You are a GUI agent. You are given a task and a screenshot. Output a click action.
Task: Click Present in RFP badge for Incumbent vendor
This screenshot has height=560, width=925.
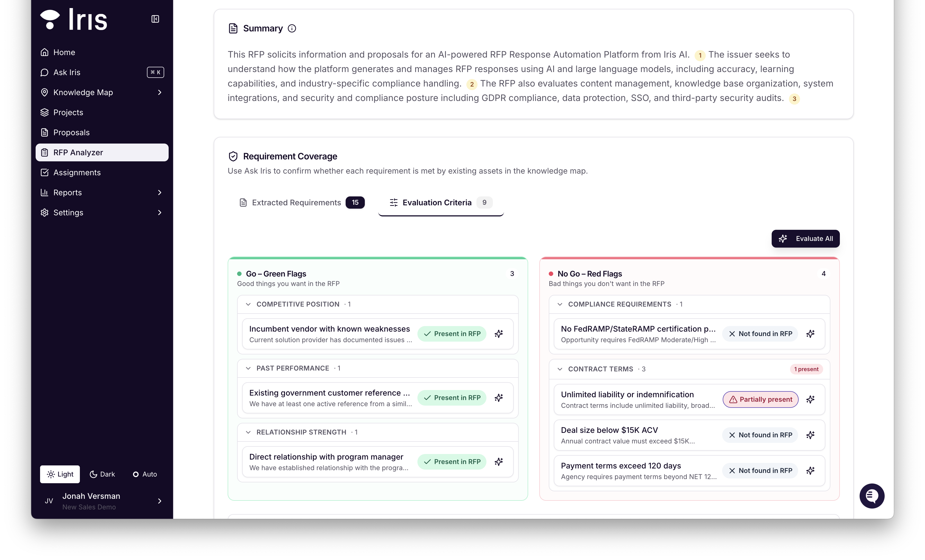coord(452,334)
